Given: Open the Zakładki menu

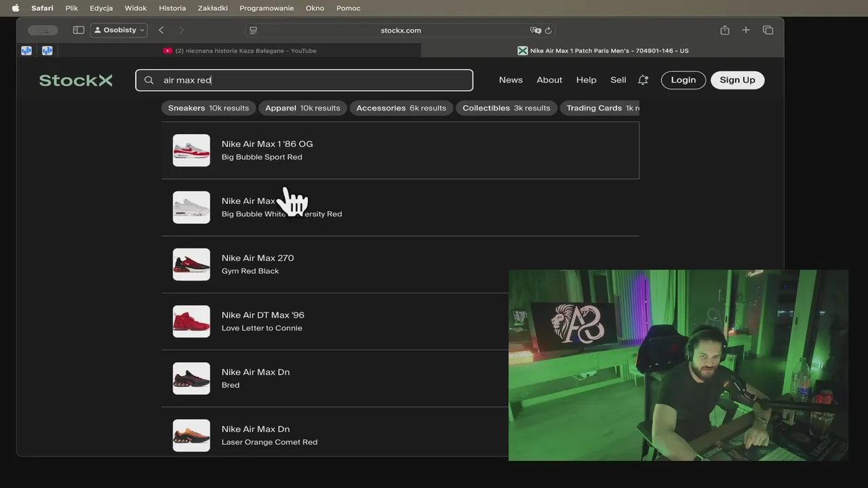Looking at the screenshot, I should click(x=213, y=8).
